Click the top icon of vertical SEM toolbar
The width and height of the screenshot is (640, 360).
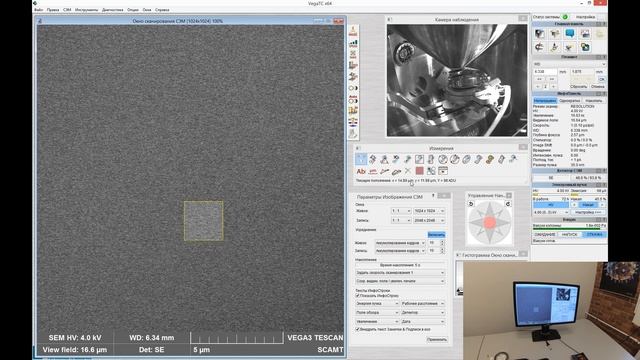click(x=353, y=31)
